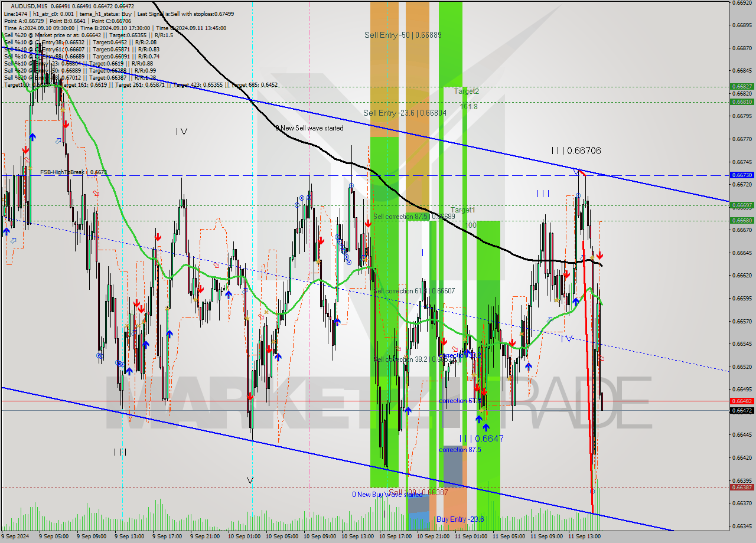Image resolution: width=756 pixels, height=543 pixels.
Task: Click the '161.8' Fibonacci label
Action: pyautogui.click(x=469, y=107)
